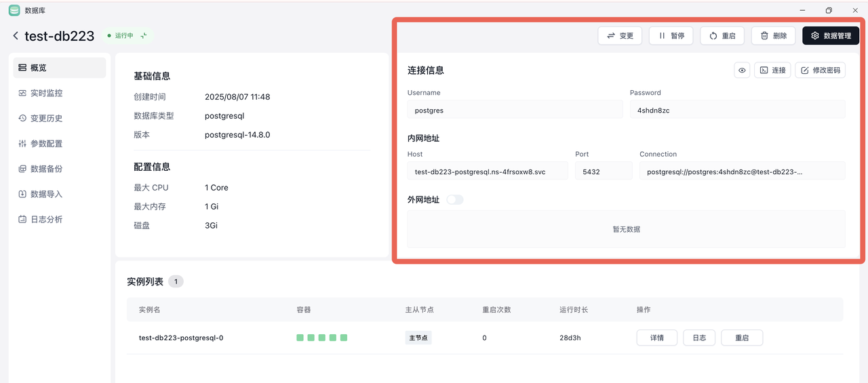Click the 暂无数据 placeholder text
Image resolution: width=868 pixels, height=383 pixels.
[626, 229]
